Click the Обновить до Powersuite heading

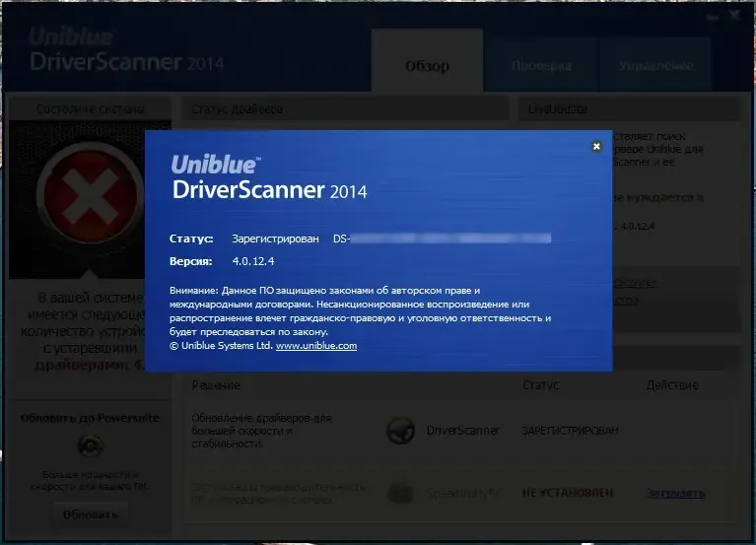click(x=90, y=418)
